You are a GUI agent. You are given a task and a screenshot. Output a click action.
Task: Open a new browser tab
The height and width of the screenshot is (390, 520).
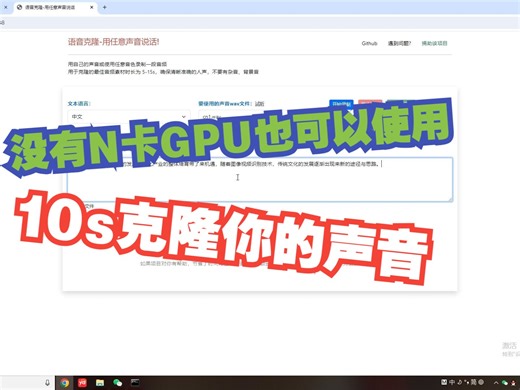tap(105, 7)
